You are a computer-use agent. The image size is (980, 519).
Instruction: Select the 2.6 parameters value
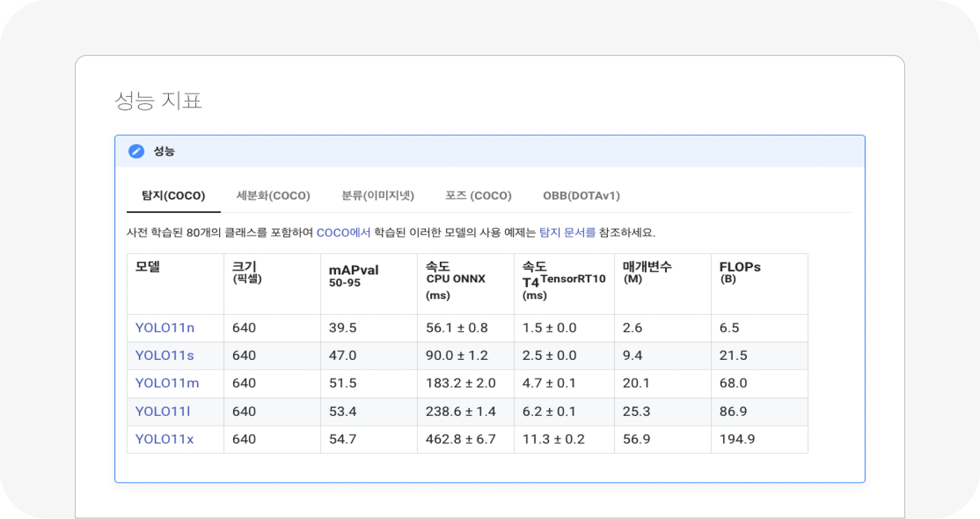[632, 328]
